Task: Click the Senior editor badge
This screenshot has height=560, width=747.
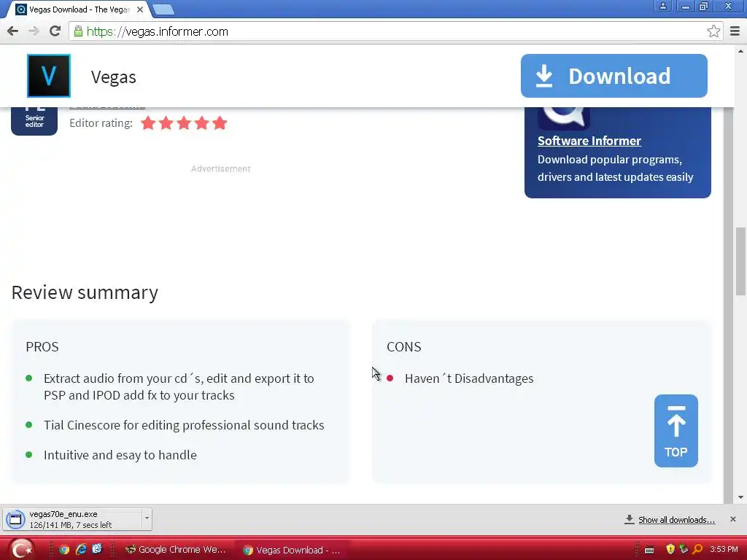Action: 34,121
